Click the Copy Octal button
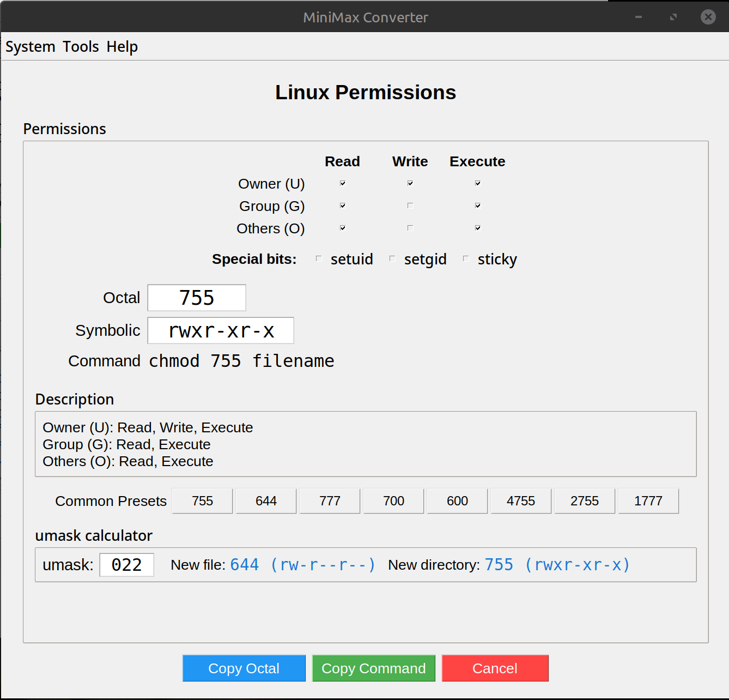This screenshot has width=729, height=700. (244, 668)
